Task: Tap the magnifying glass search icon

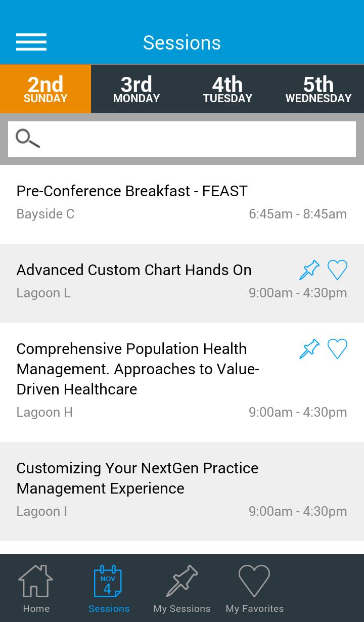Action: (x=27, y=139)
